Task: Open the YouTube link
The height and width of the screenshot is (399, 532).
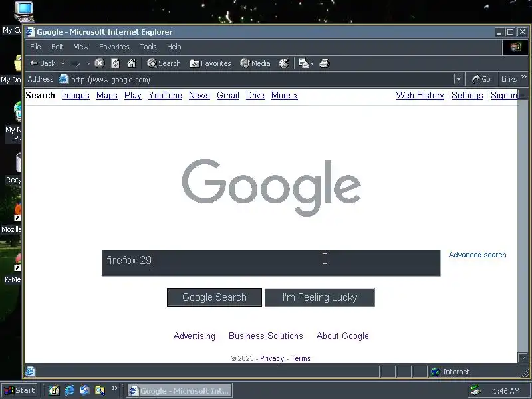Action: [x=165, y=96]
